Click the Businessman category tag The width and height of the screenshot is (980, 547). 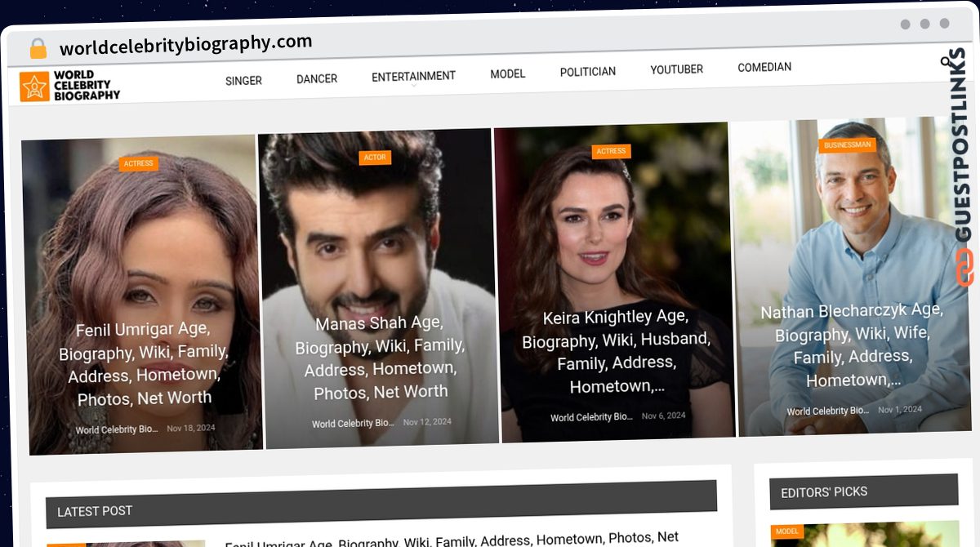[x=848, y=145]
